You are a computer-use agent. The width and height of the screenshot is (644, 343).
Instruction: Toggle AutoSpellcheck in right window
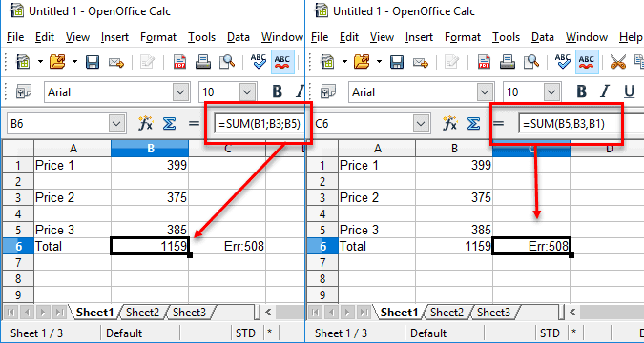click(587, 62)
